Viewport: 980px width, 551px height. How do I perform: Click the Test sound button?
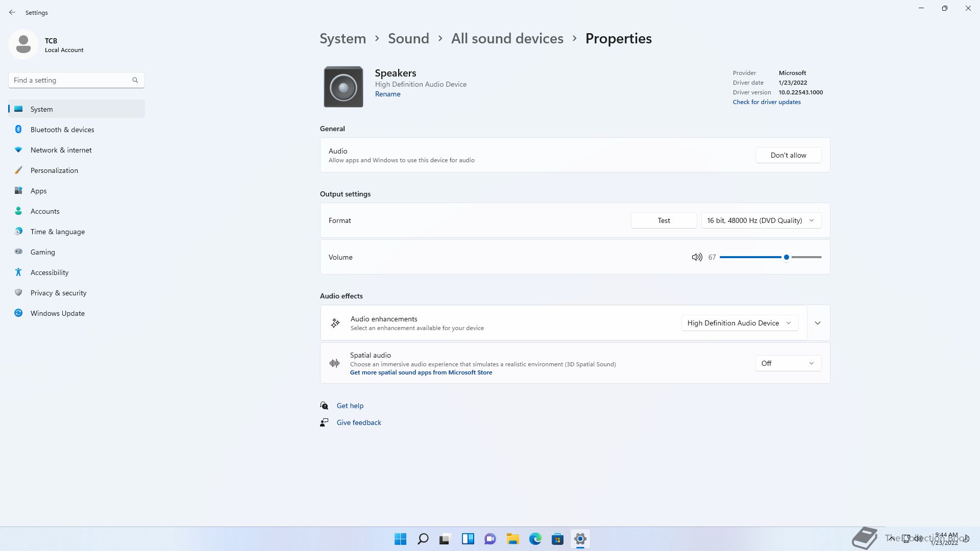point(664,220)
